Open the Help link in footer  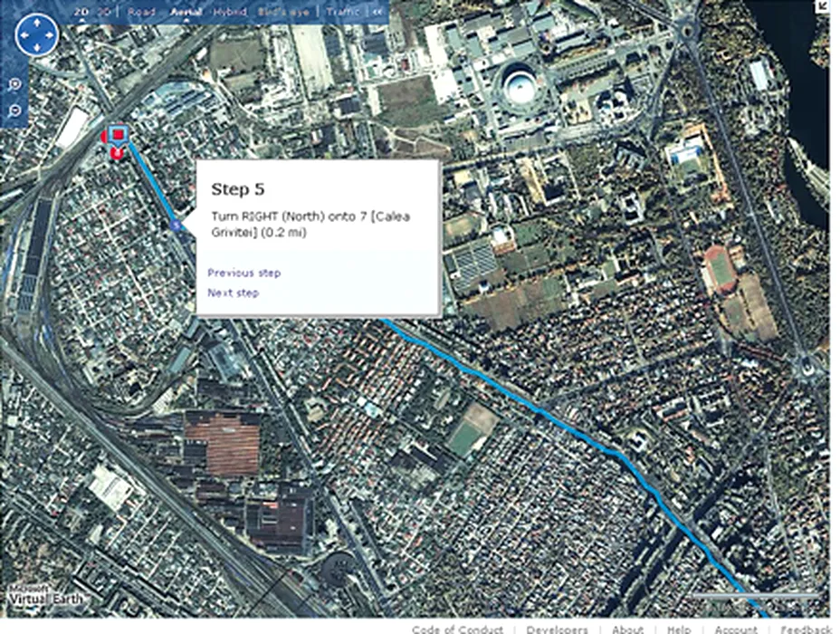(x=679, y=629)
